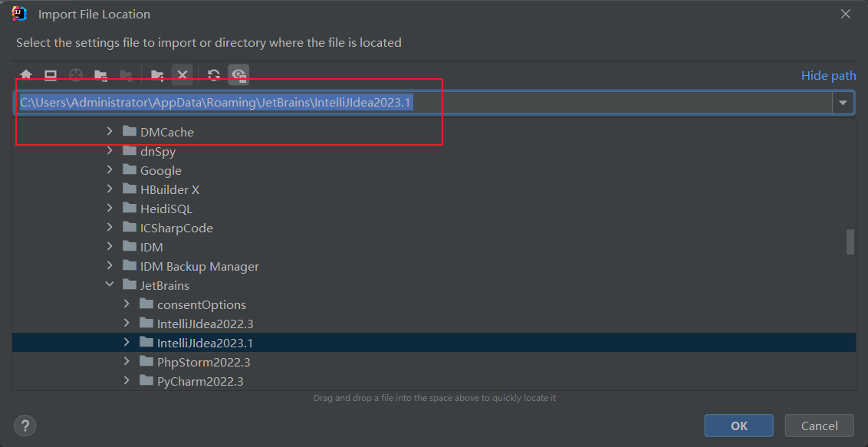The image size is (868, 447).
Task: Collapse the JetBrains folder
Action: (110, 285)
